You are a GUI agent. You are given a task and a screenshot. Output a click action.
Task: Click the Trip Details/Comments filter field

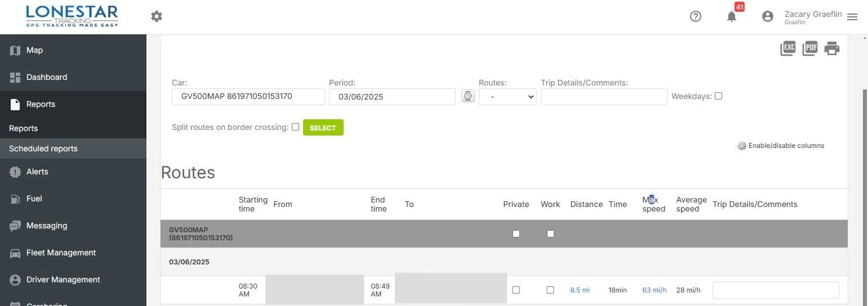tap(603, 97)
